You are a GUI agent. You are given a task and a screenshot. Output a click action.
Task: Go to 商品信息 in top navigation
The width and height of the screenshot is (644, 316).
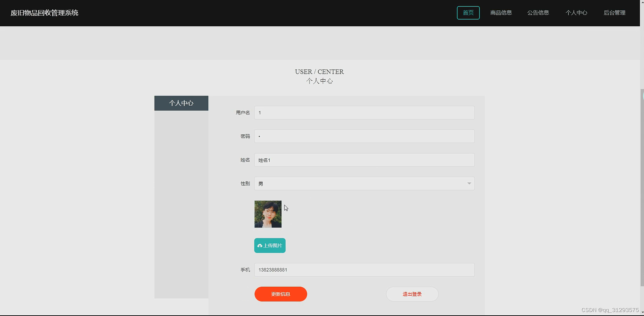coord(501,13)
